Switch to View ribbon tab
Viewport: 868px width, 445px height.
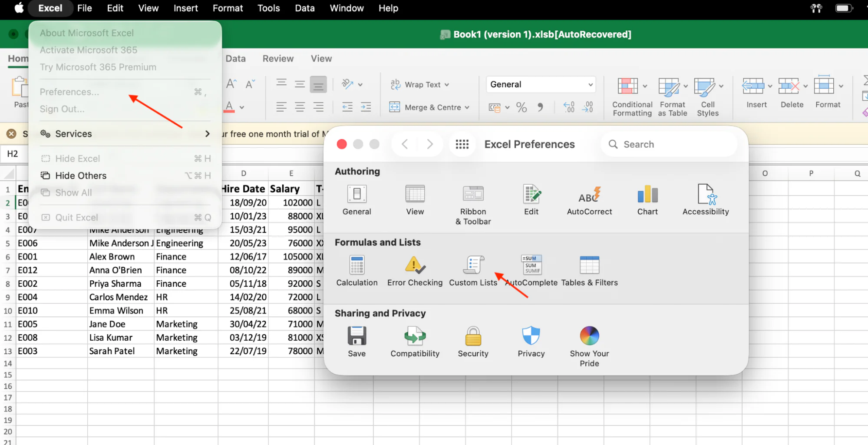(x=321, y=59)
